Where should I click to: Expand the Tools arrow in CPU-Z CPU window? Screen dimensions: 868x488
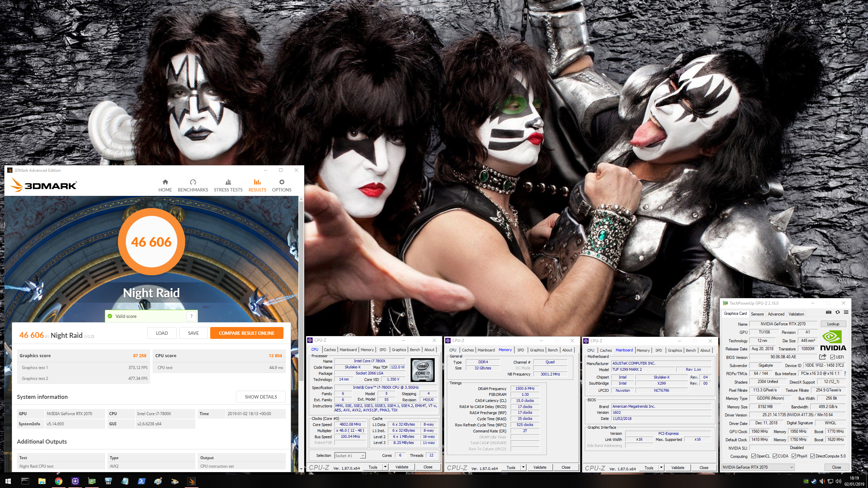pos(385,467)
